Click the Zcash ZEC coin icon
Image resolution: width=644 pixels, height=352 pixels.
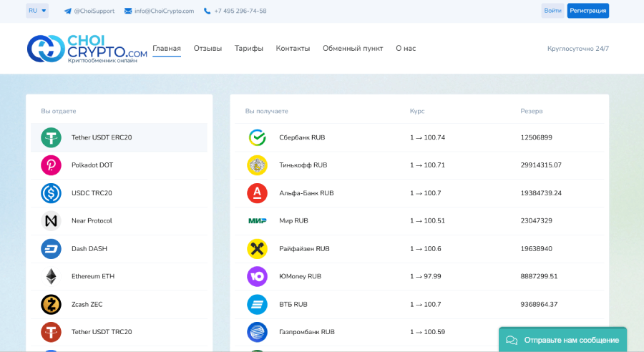(x=51, y=304)
